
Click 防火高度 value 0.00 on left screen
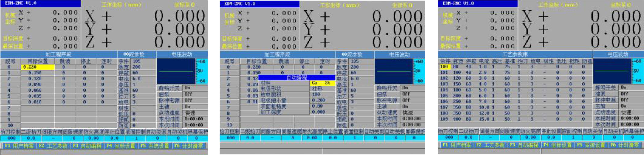(x=94, y=138)
